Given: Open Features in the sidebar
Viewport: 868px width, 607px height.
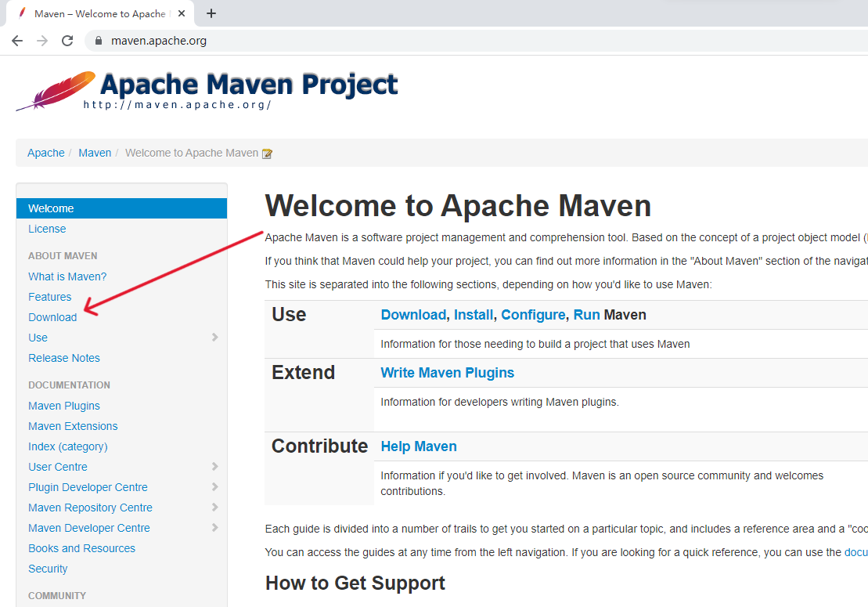Looking at the screenshot, I should coord(50,297).
